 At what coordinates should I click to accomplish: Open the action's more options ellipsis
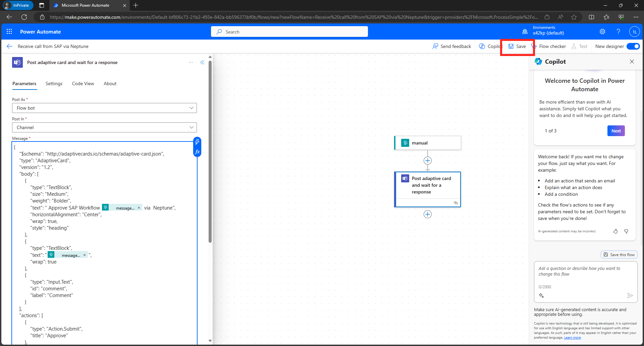click(x=191, y=62)
